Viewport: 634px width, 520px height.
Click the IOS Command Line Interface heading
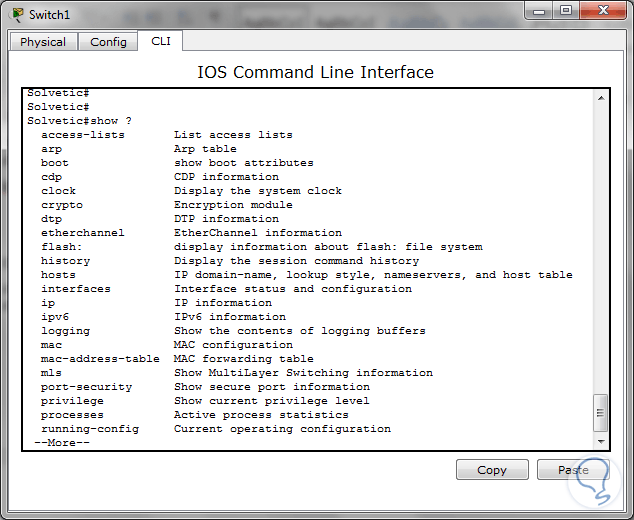pyautogui.click(x=315, y=72)
